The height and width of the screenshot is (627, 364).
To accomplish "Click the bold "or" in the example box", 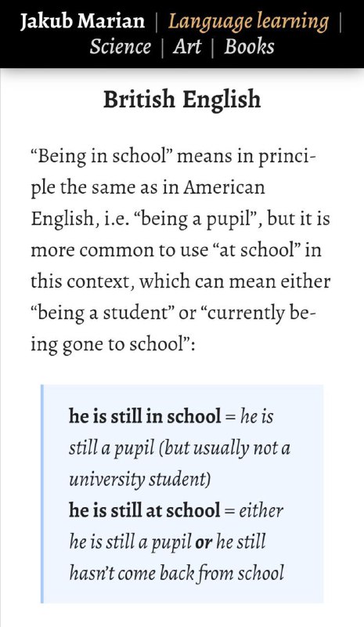I will 204,542.
